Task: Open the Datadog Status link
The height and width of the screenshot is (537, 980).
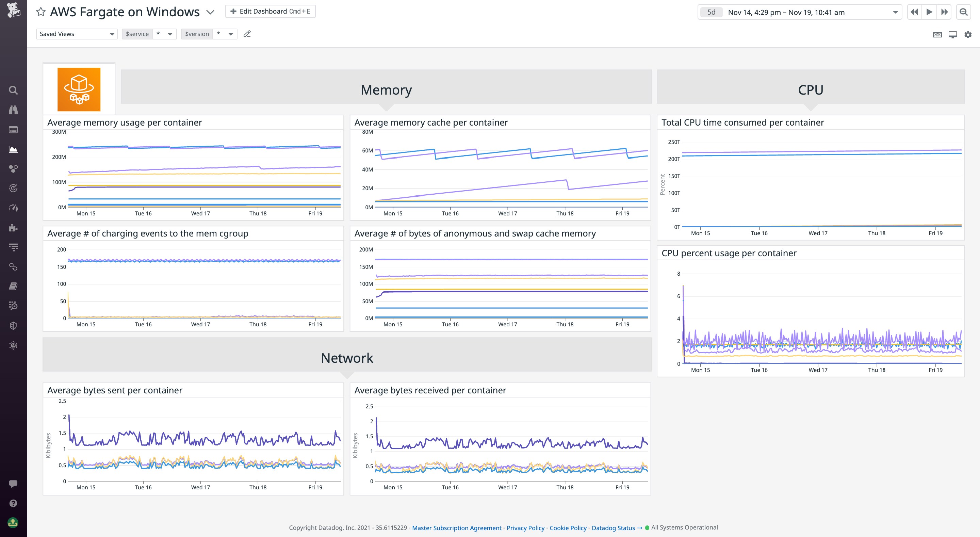Action: [613, 528]
